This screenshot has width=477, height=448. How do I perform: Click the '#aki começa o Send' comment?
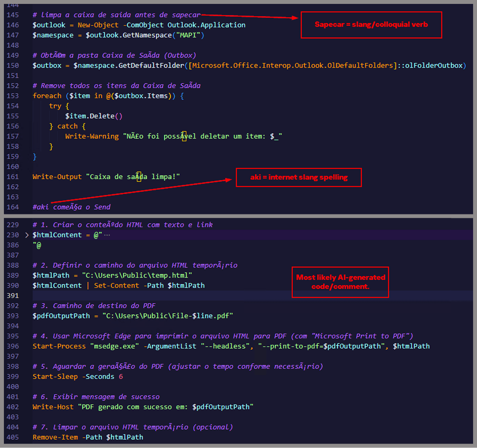click(72, 207)
